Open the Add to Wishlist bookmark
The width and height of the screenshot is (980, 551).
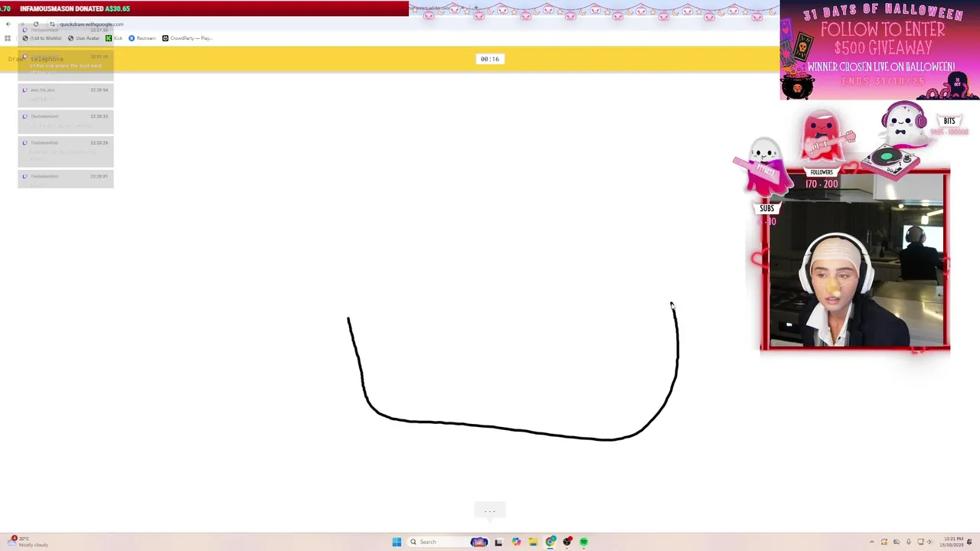pos(42,38)
